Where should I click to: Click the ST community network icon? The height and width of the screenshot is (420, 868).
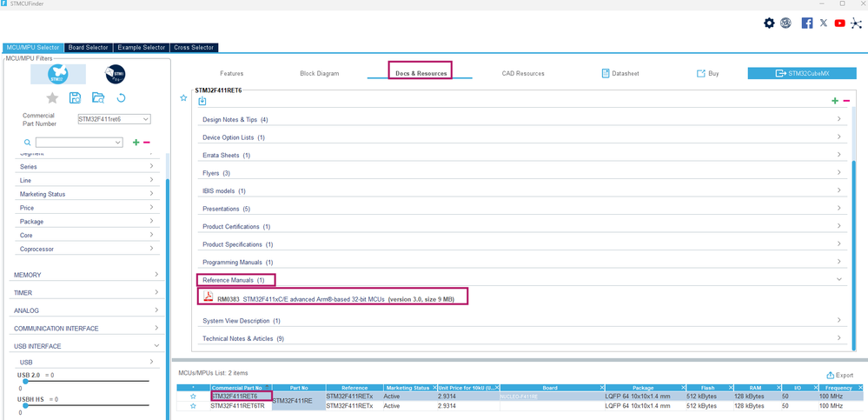tap(857, 23)
